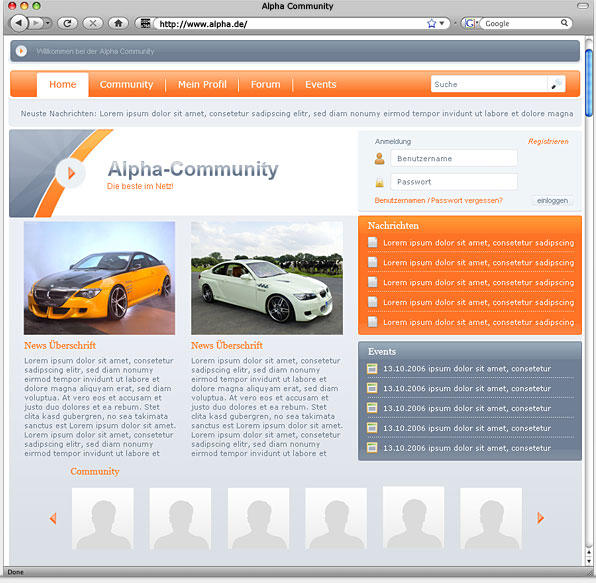Click the round play button on header banner
This screenshot has height=583, width=596.
(x=70, y=173)
